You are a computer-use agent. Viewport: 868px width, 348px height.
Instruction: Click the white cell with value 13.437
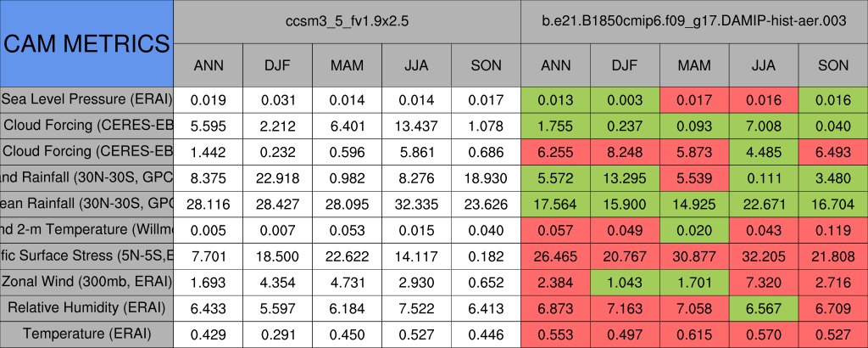416,126
